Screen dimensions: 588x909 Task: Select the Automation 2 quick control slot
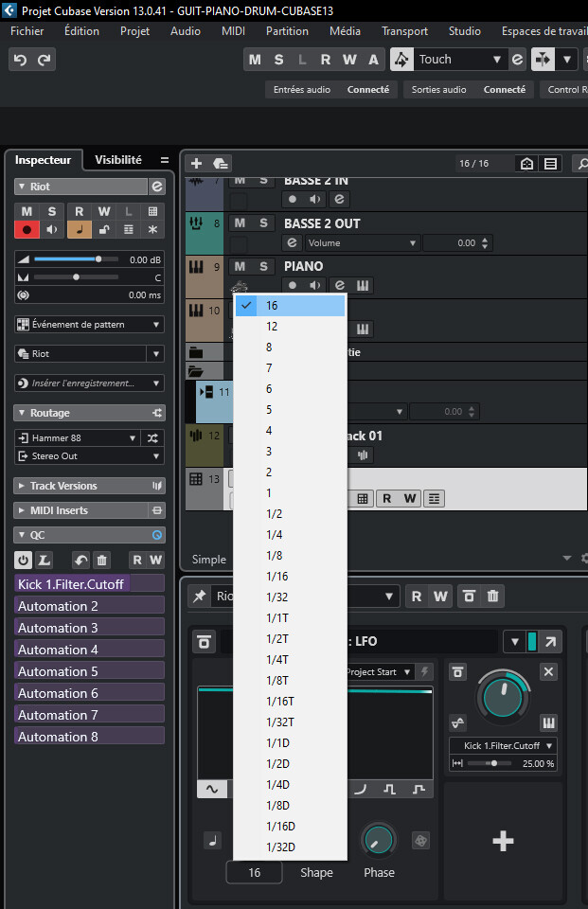[x=89, y=606]
